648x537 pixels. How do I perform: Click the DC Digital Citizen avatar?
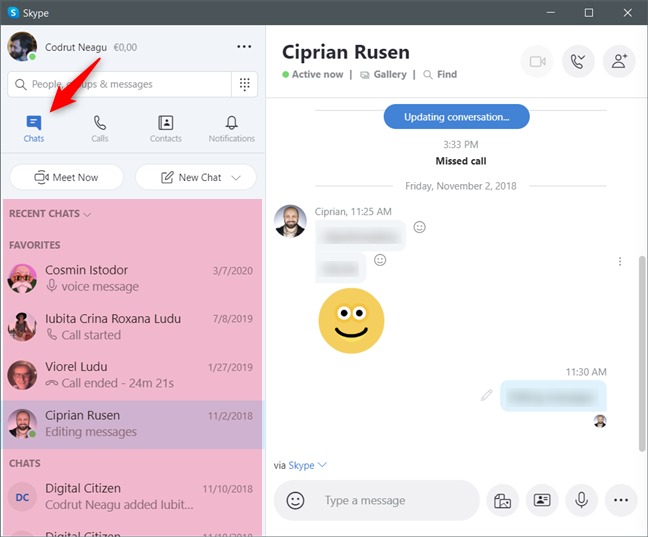tap(22, 497)
